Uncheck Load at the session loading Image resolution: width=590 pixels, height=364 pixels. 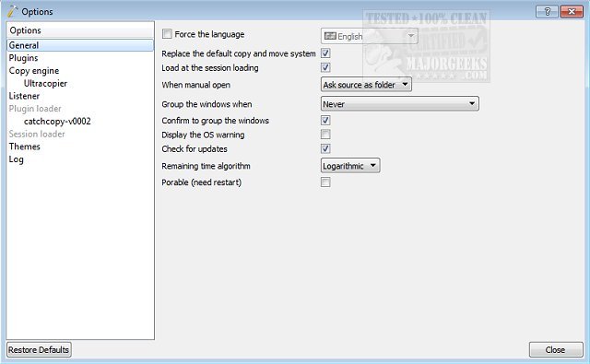click(x=325, y=67)
